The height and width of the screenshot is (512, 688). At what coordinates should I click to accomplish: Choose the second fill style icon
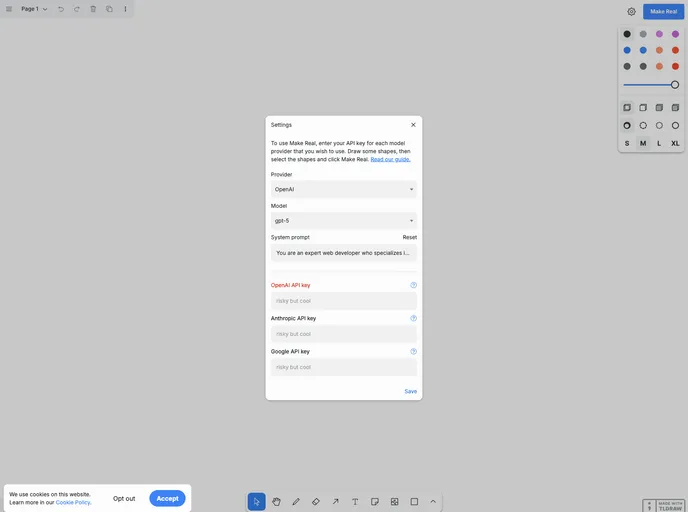643,107
